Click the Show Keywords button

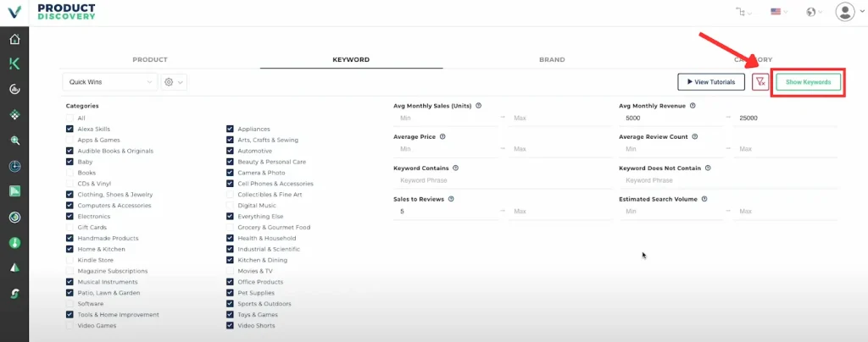[x=808, y=82]
